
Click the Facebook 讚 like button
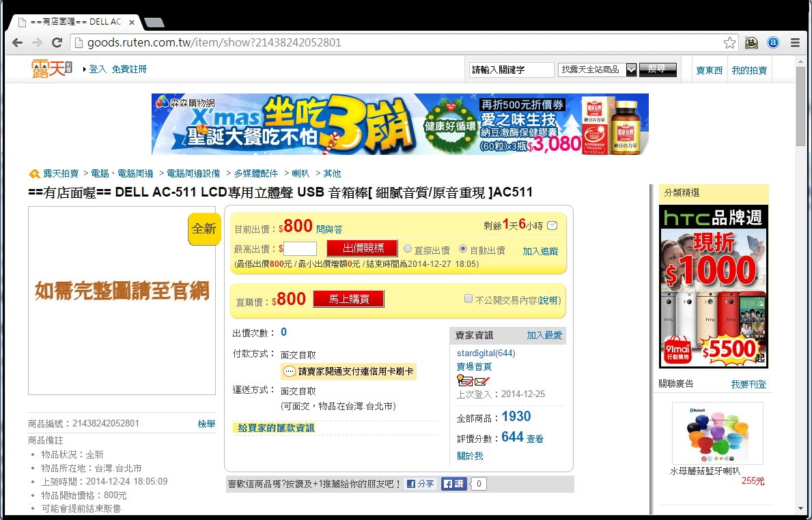tap(453, 484)
